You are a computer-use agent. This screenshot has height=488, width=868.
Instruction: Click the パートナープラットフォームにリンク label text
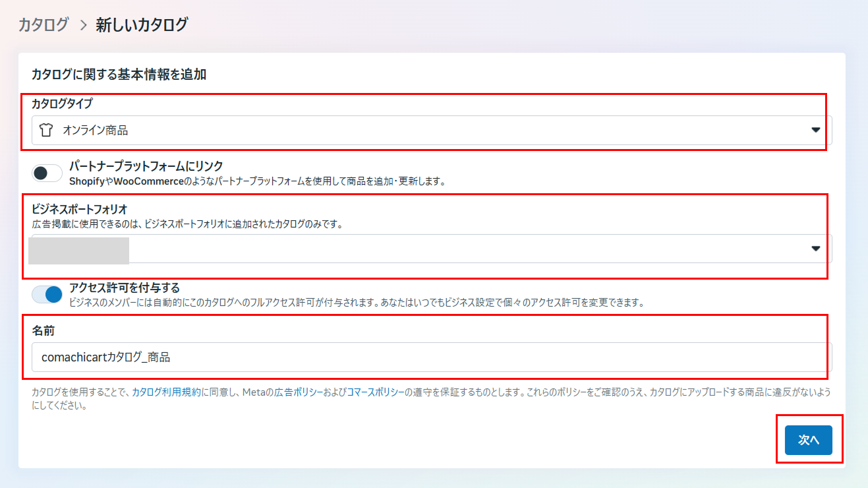[x=146, y=166]
